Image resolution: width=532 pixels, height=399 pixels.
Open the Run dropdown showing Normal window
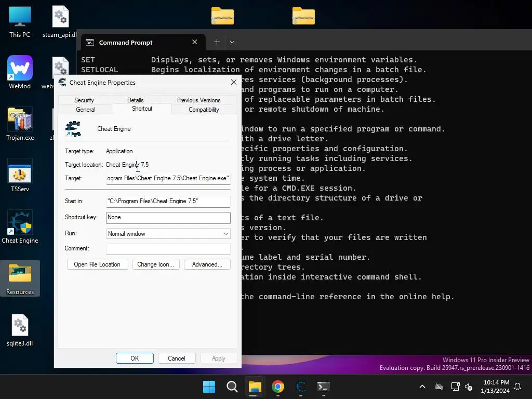point(168,233)
